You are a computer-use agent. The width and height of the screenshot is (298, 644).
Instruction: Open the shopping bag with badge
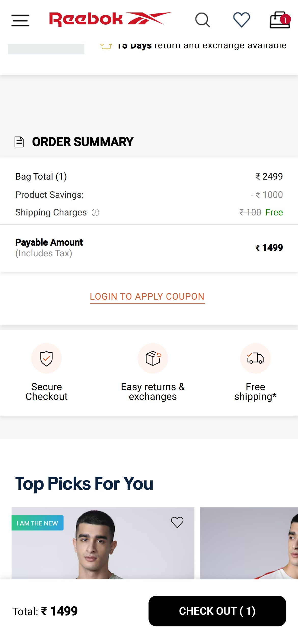point(280,20)
